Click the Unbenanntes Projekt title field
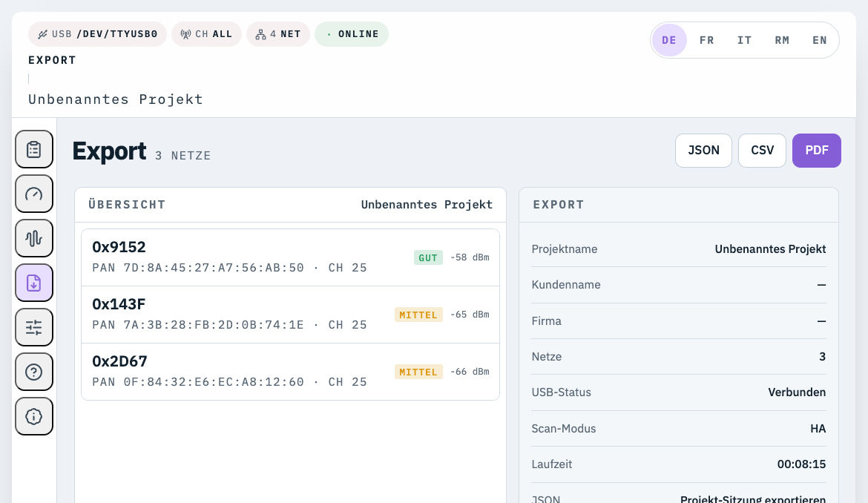 coord(115,99)
